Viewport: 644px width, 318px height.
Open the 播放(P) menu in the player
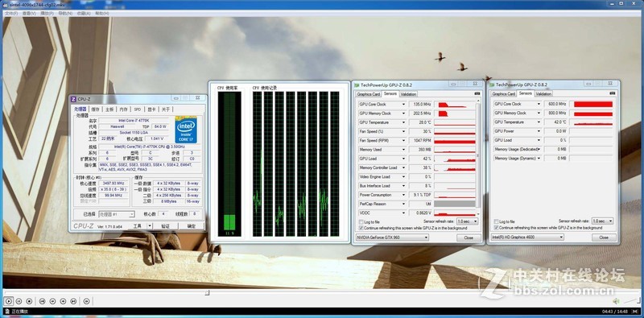pyautogui.click(x=47, y=13)
